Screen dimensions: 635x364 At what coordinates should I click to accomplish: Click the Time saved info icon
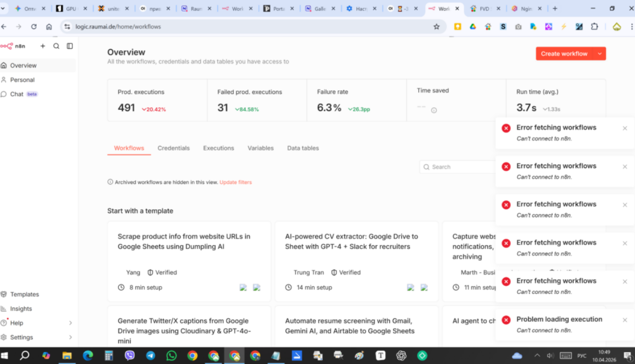pos(434,110)
